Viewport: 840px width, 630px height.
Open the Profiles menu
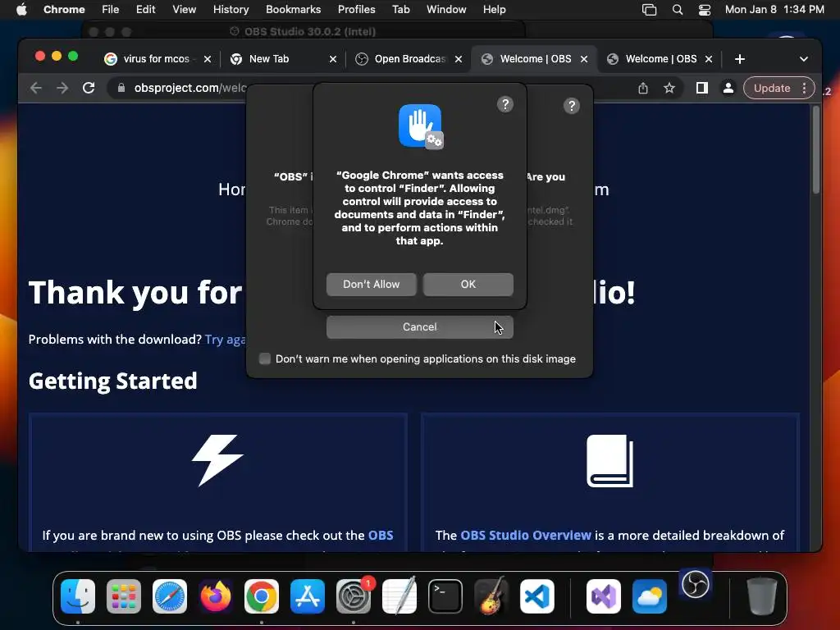tap(356, 10)
